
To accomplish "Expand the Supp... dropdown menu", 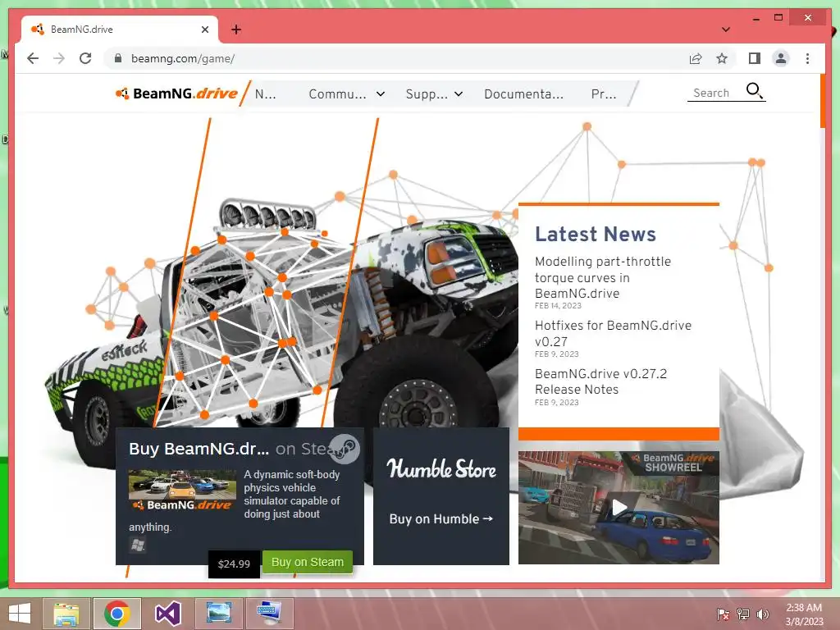I will pos(434,94).
